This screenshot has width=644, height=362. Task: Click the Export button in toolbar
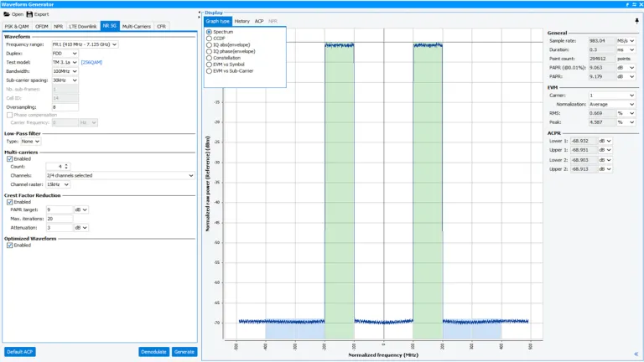[38, 14]
